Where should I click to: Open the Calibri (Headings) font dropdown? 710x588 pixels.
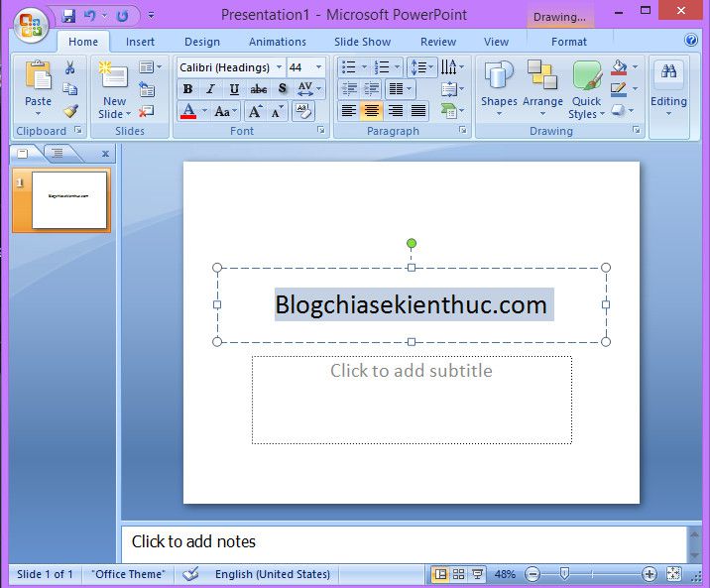click(x=280, y=67)
